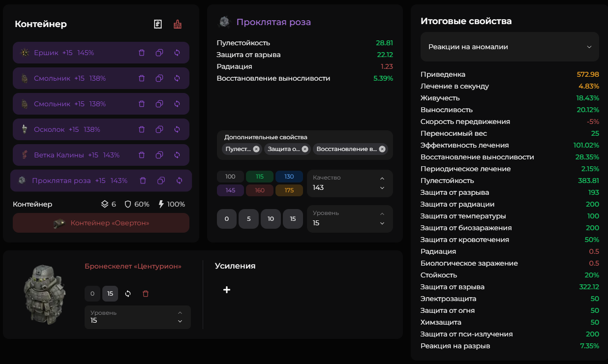This screenshot has width=608, height=364.
Task: Reset the Центурион armor with refresh icon
Action: point(128,294)
